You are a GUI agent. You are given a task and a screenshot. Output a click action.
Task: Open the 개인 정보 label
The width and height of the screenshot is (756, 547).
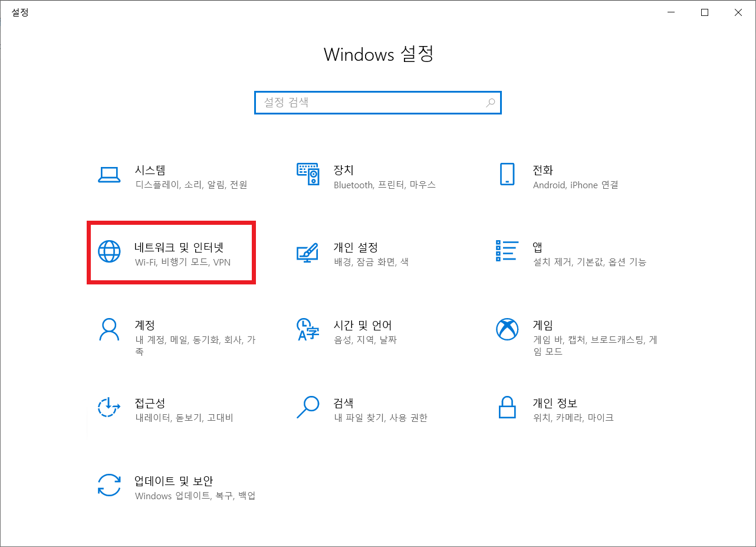pos(555,403)
